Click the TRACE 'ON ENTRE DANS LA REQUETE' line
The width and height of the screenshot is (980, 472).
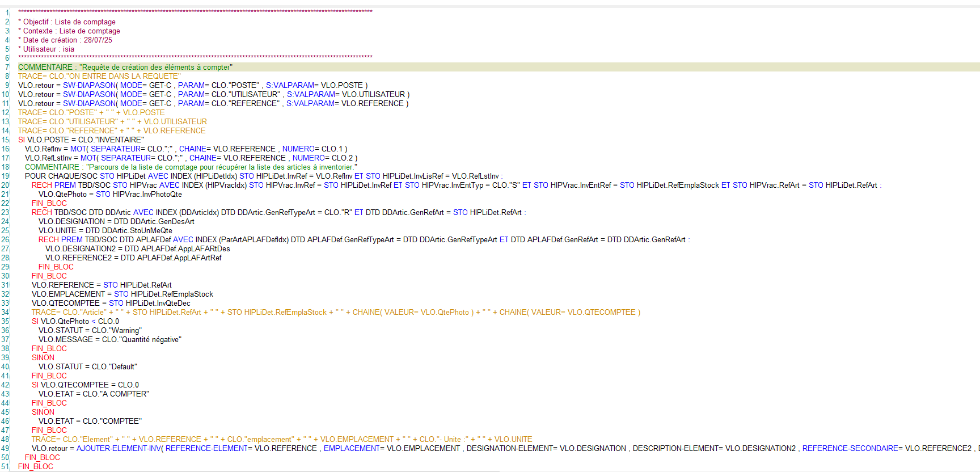(100, 76)
